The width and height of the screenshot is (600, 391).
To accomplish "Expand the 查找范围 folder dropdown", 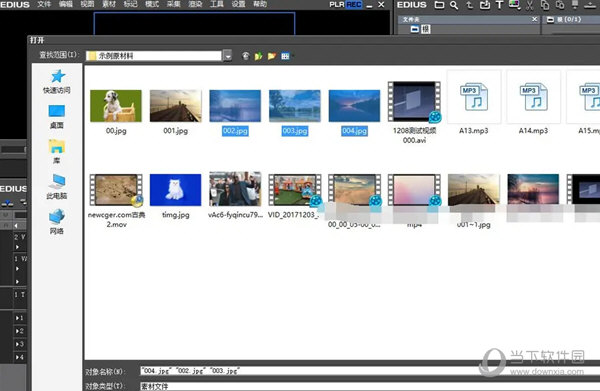I will pos(228,56).
